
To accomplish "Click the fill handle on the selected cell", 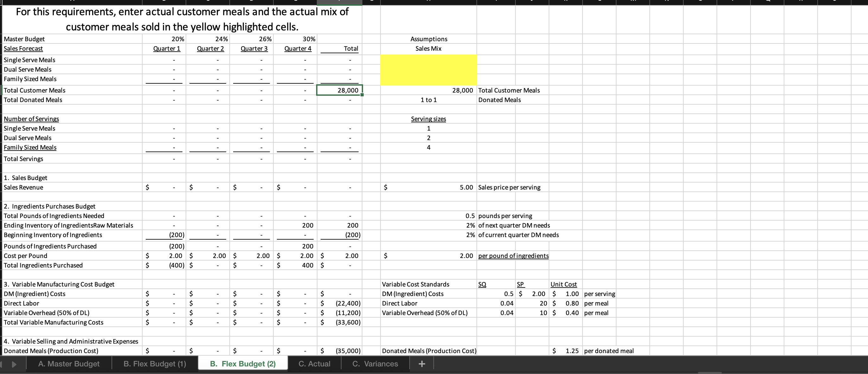I will (x=361, y=95).
